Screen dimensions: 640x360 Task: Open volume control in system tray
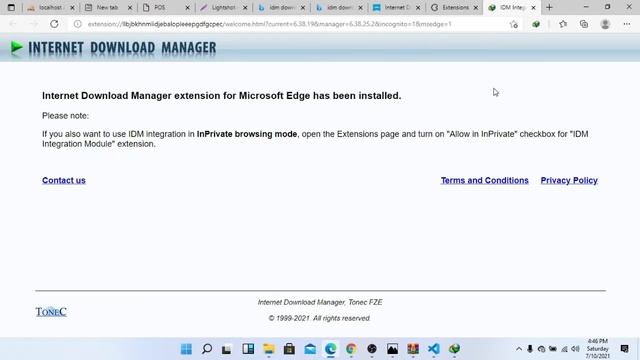pyautogui.click(x=576, y=349)
